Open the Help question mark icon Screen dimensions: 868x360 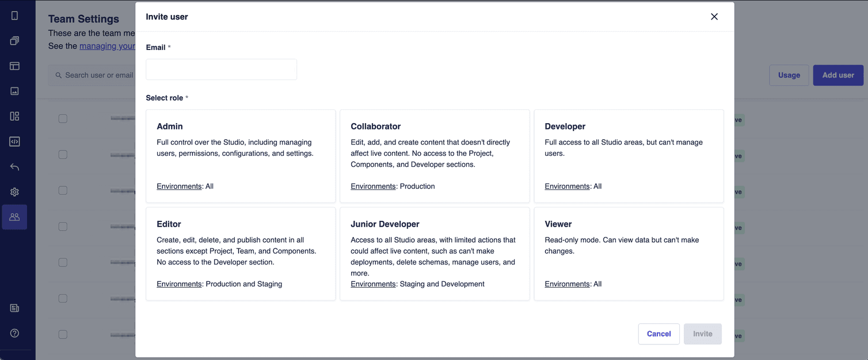pos(14,333)
